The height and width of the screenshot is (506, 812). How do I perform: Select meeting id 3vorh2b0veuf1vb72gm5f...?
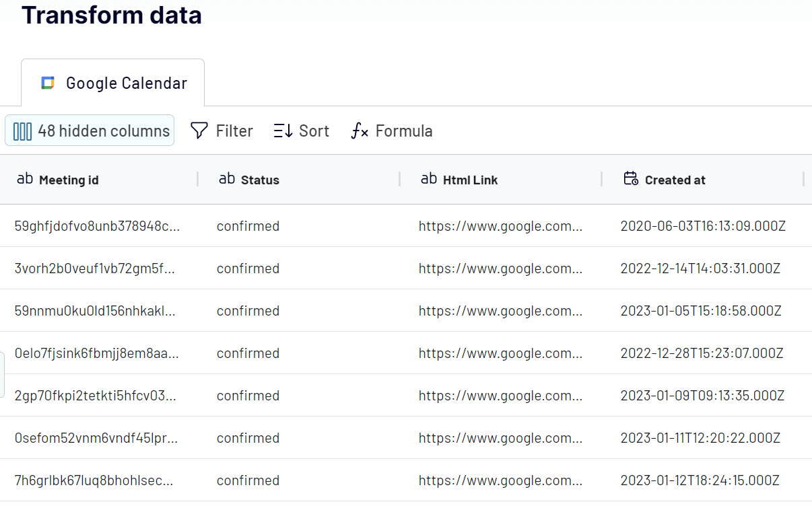click(x=94, y=268)
